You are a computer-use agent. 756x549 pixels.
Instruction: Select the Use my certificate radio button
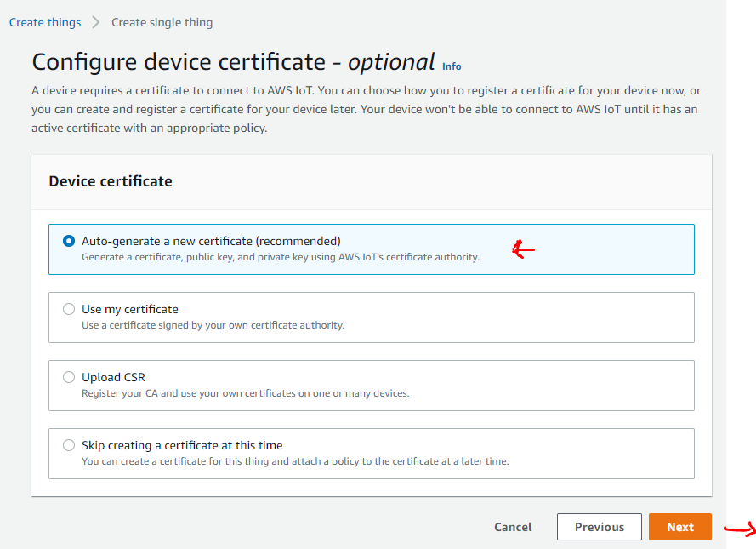[x=69, y=309]
